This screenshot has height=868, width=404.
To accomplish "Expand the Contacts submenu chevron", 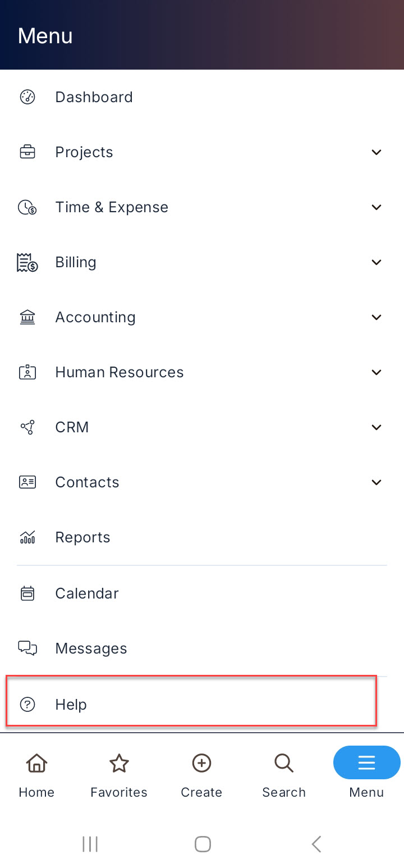I will [x=377, y=482].
